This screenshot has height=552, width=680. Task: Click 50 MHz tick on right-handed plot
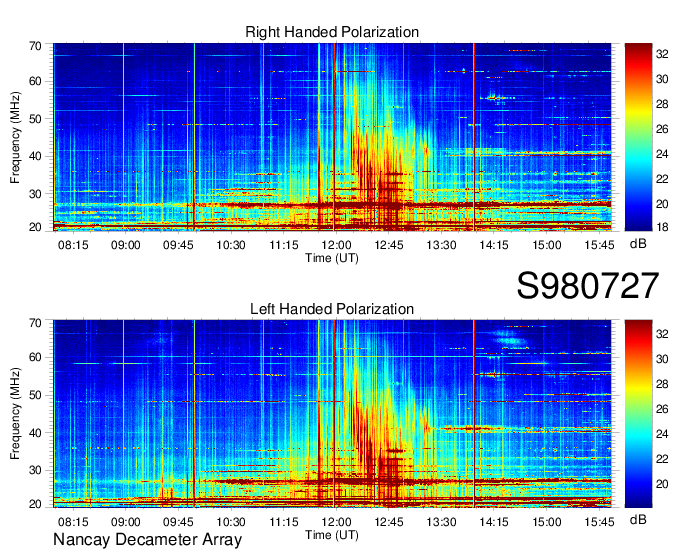click(36, 119)
